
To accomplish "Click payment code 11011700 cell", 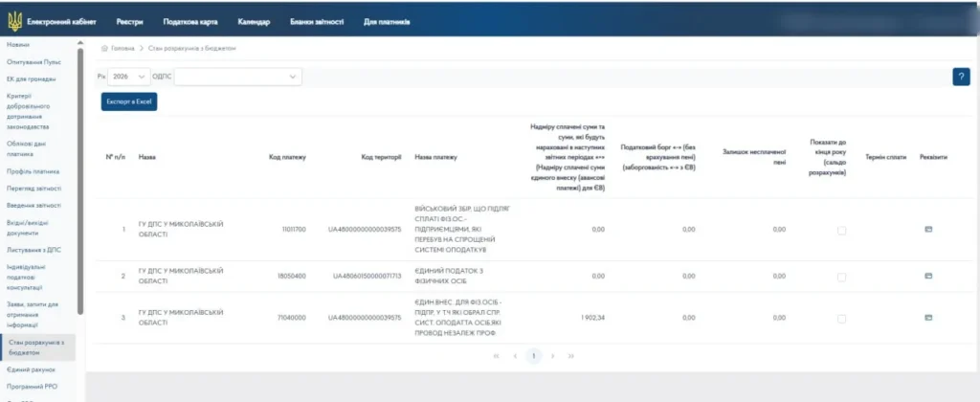I will [293, 230].
